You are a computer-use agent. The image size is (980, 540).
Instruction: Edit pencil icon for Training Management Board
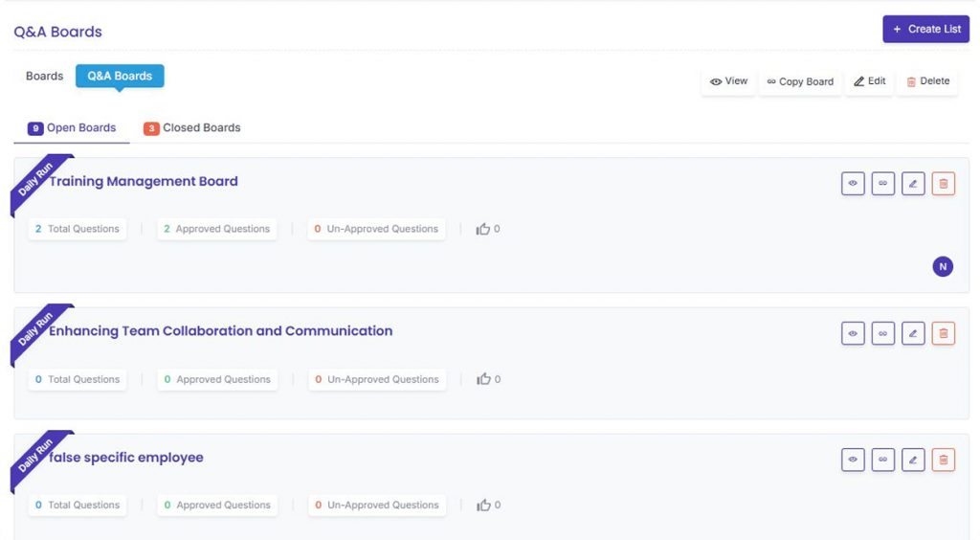coord(913,184)
